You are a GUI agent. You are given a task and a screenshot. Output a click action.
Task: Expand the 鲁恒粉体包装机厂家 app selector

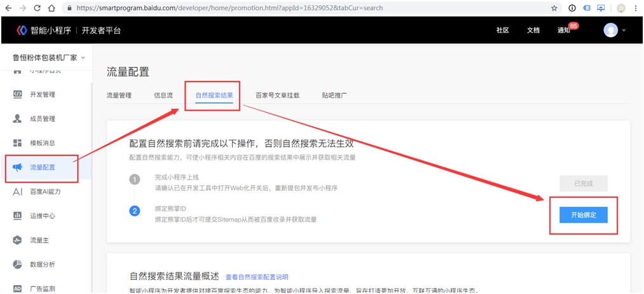point(49,57)
